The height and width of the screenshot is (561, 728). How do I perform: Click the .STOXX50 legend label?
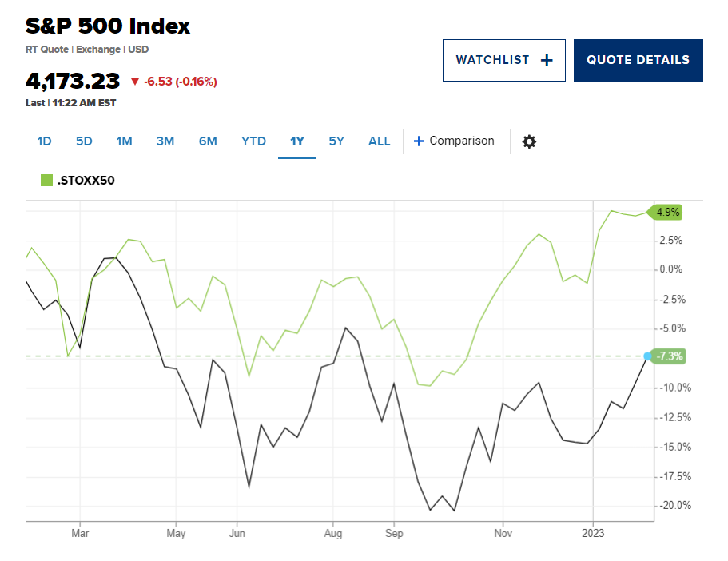click(x=86, y=180)
